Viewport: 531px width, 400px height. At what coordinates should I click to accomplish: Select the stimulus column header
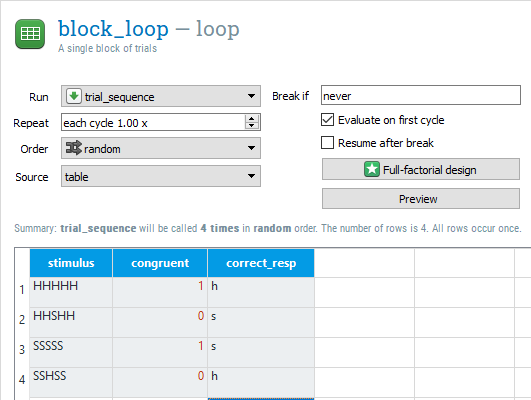click(71, 263)
